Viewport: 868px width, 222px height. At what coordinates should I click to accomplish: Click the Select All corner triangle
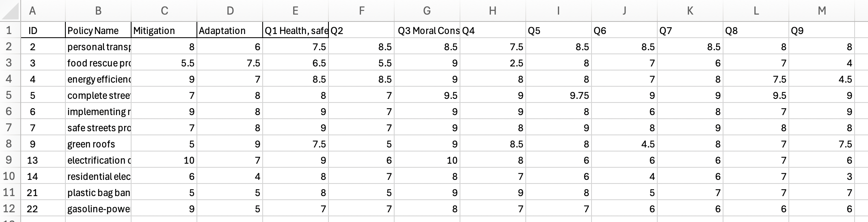point(11,11)
